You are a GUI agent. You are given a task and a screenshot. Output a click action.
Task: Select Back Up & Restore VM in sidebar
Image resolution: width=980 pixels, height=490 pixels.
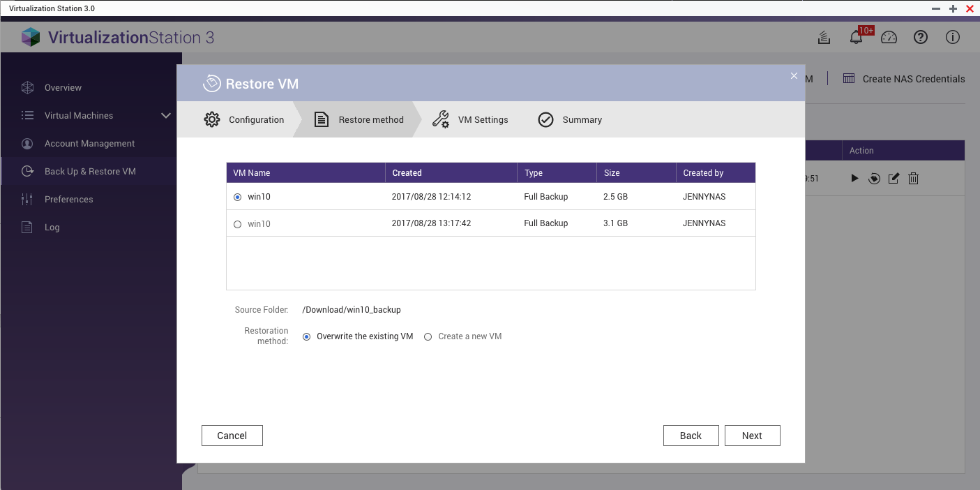(90, 172)
